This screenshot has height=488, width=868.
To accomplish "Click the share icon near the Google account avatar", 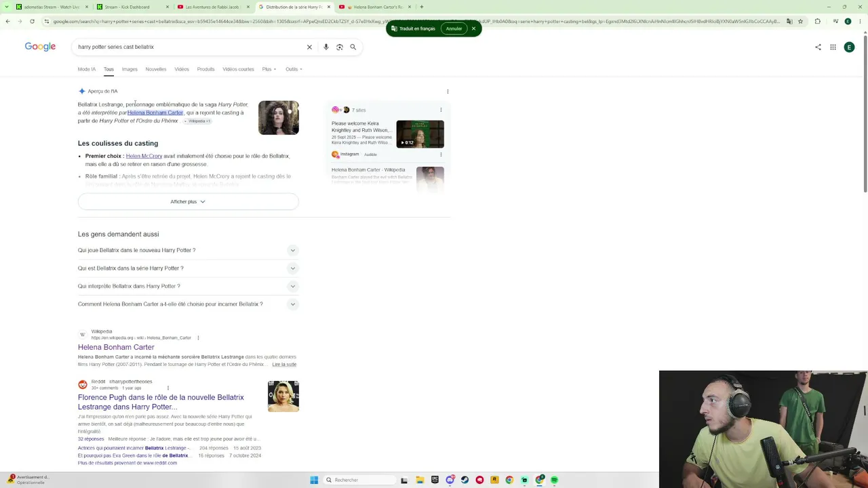I will click(818, 47).
